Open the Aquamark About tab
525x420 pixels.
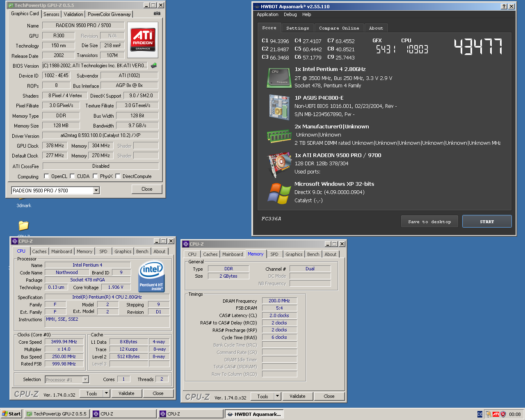coord(376,28)
